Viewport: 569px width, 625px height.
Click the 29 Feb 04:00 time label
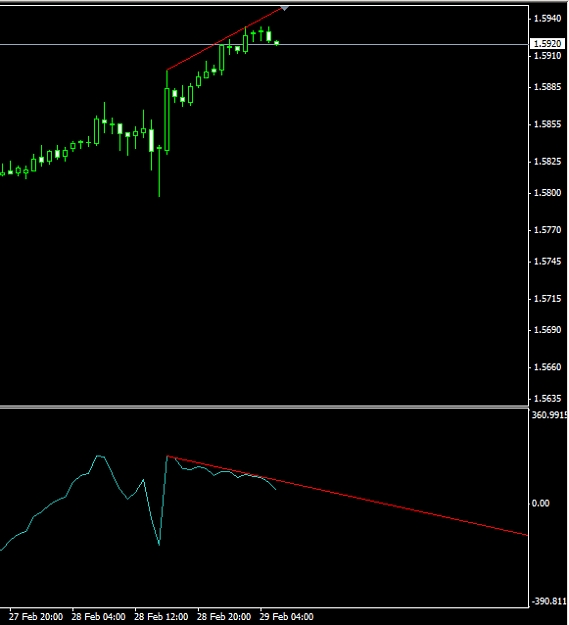[x=286, y=617]
